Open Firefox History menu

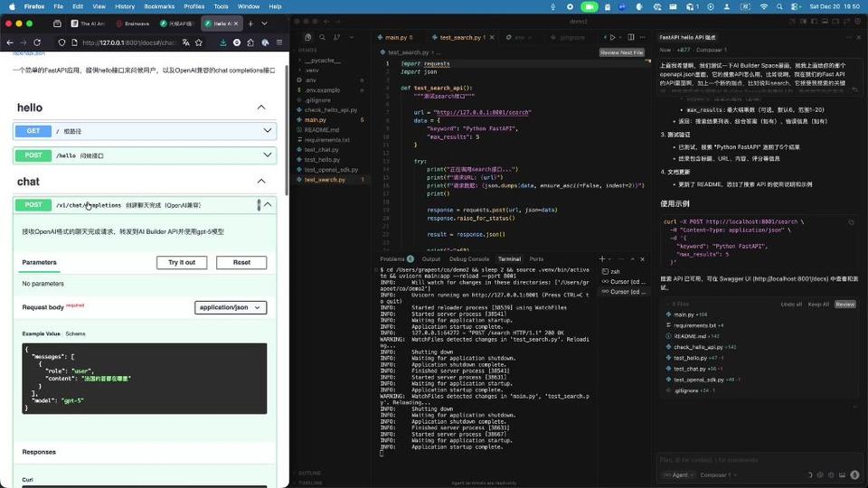(125, 6)
